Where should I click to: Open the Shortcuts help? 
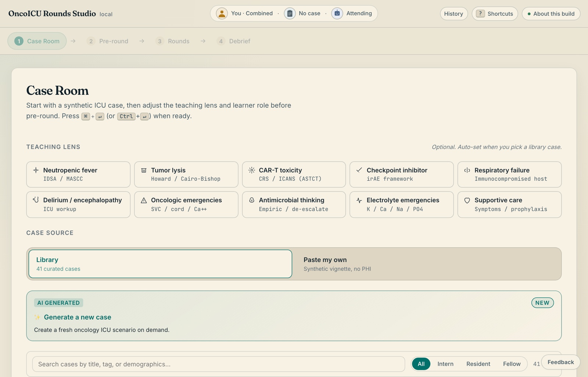(x=495, y=14)
